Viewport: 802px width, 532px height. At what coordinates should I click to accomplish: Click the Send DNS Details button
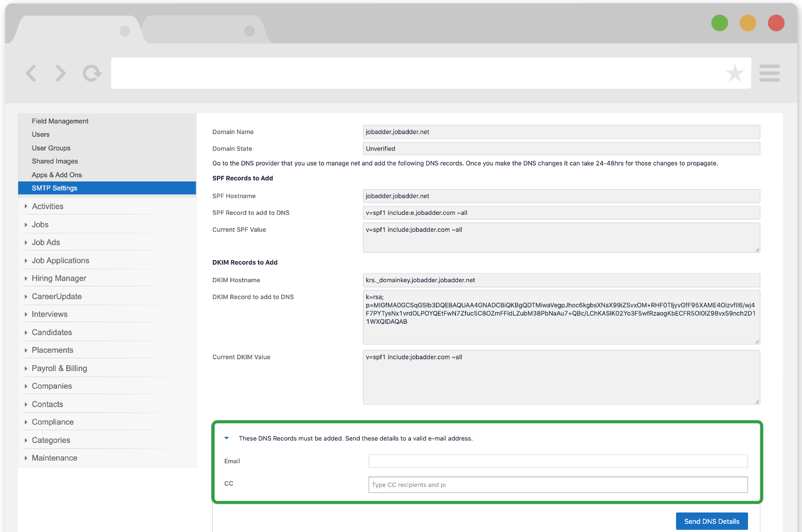(x=712, y=521)
